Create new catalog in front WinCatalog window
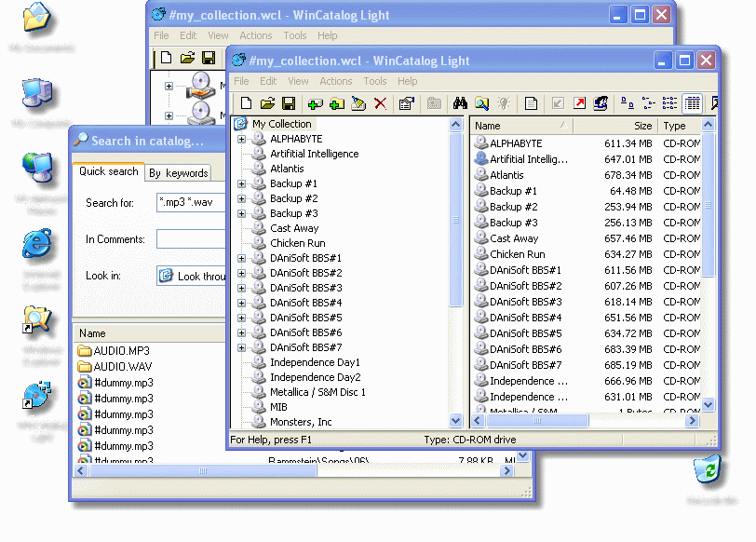 246,103
